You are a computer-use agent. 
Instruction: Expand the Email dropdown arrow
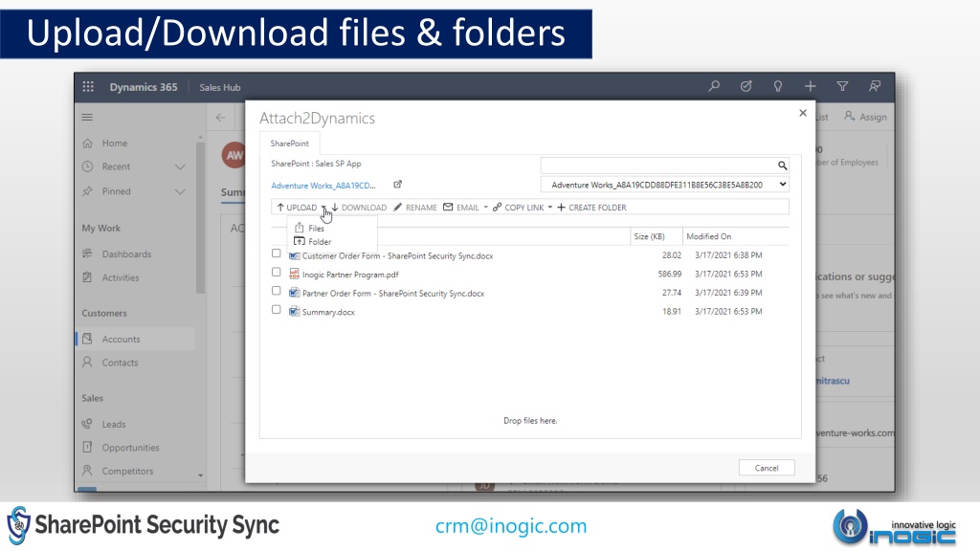[x=485, y=208]
